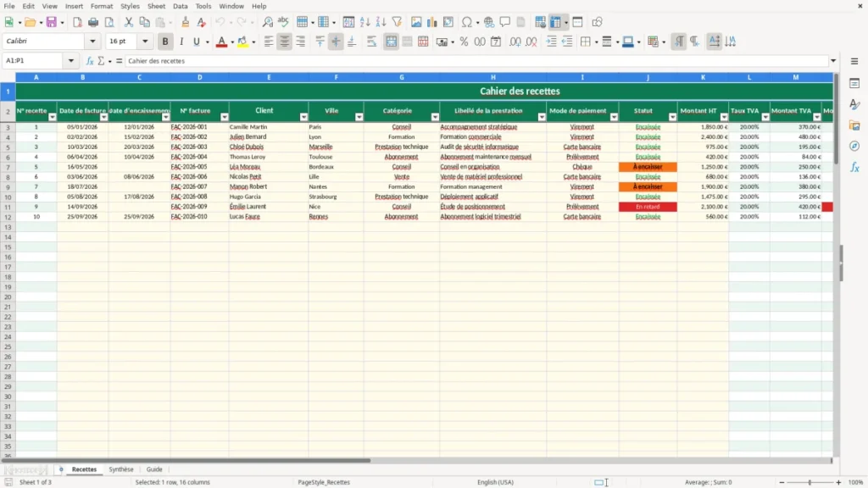Click Increase Indent icon
This screenshot has width=868, height=488.
click(x=551, y=42)
